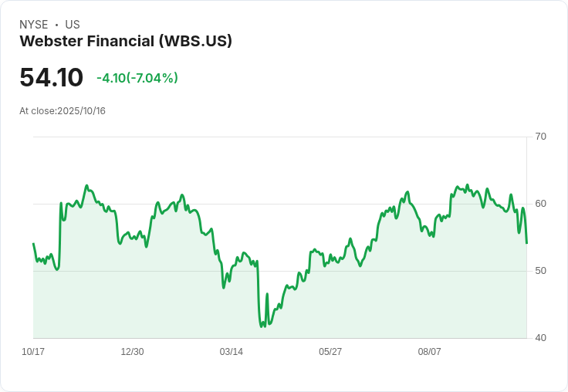Select the 12/30 date on x-axis

point(132,352)
